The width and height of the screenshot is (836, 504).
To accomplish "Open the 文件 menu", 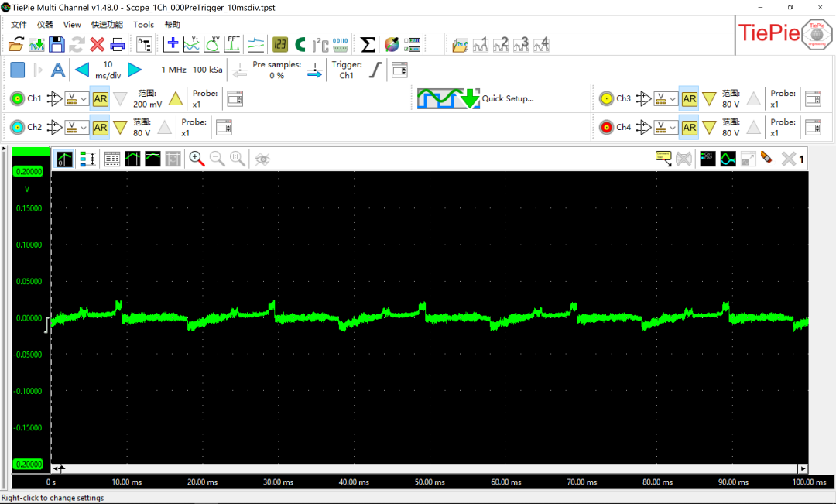I will (x=19, y=25).
